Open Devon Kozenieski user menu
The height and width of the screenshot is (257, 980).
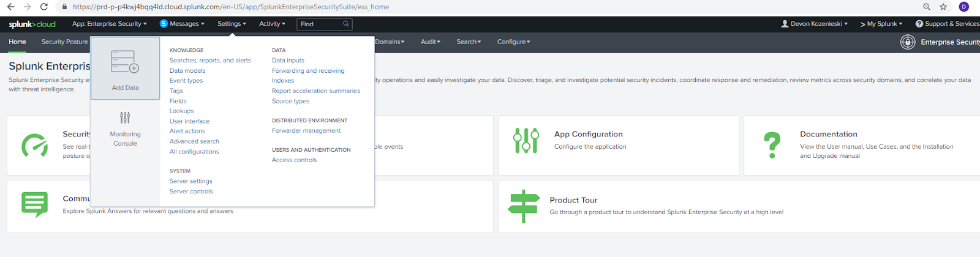point(815,24)
